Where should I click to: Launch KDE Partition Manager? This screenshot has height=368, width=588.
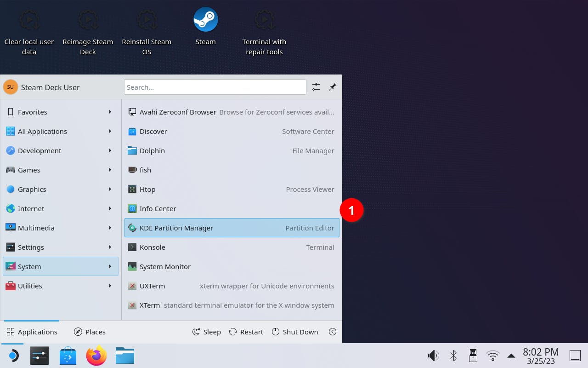pos(232,228)
